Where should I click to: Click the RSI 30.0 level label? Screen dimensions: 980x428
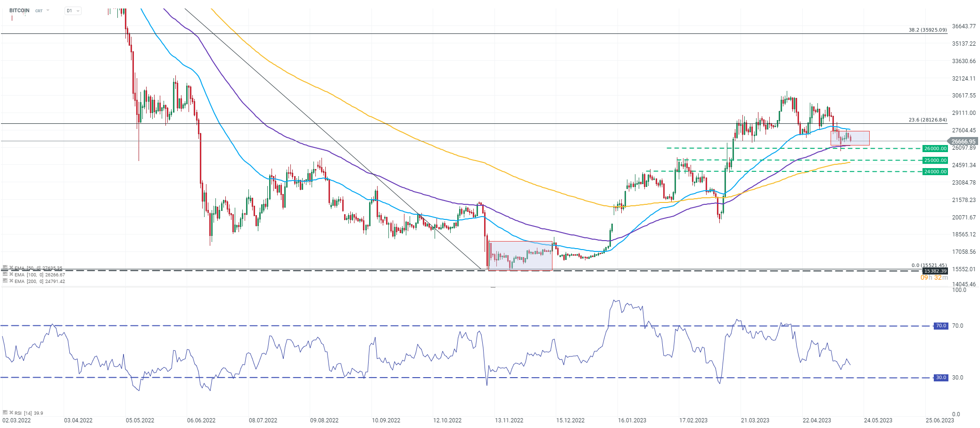(941, 377)
